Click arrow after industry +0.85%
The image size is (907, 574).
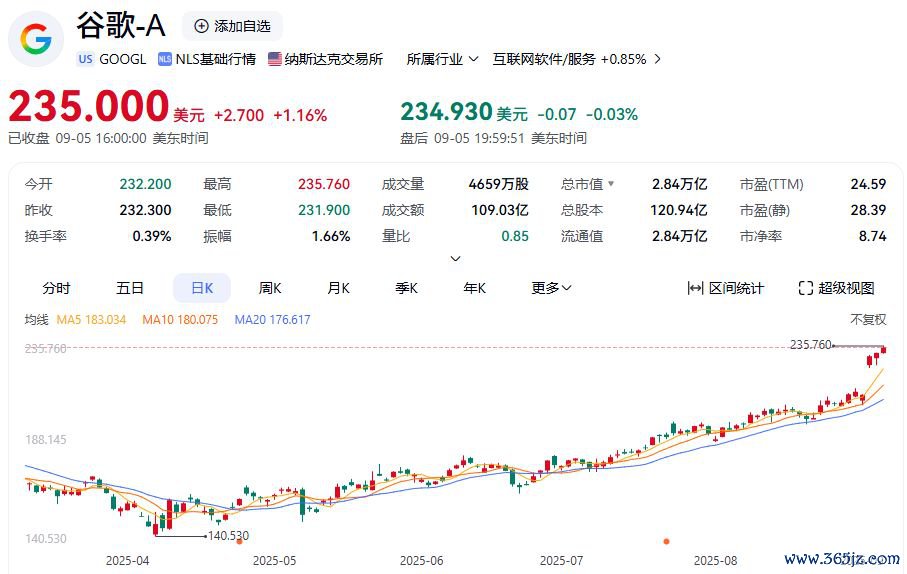point(657,59)
